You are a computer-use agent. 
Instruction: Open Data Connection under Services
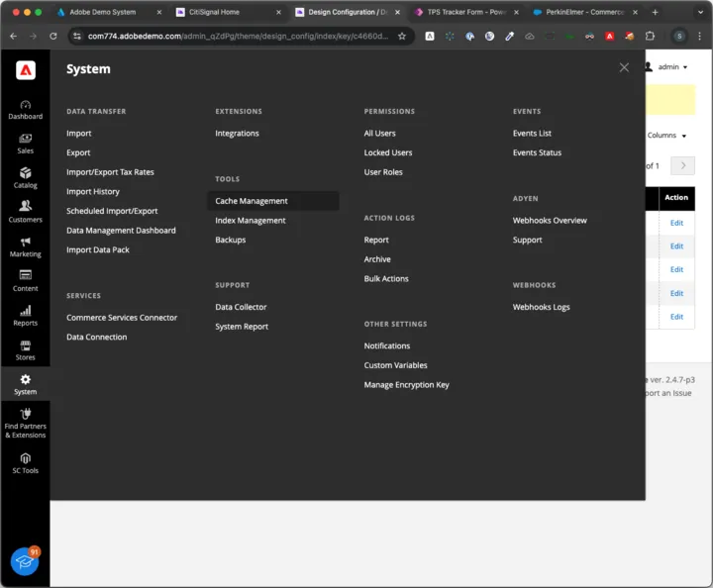(x=96, y=338)
